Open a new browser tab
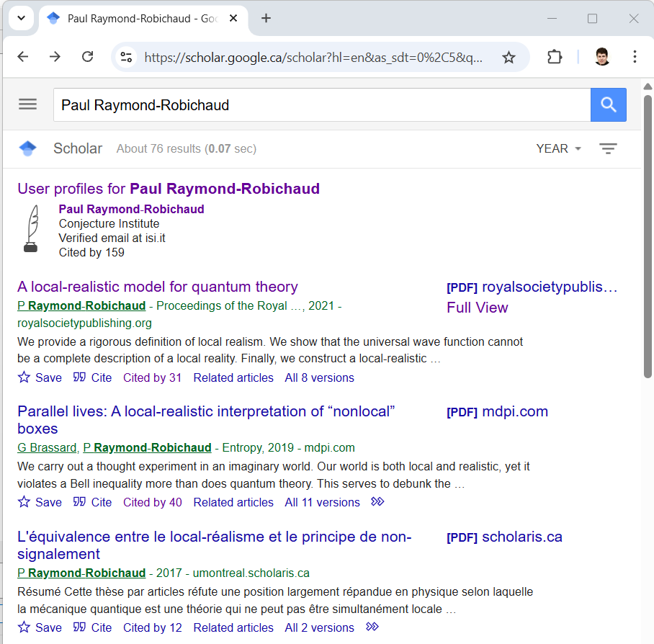 pos(266,18)
